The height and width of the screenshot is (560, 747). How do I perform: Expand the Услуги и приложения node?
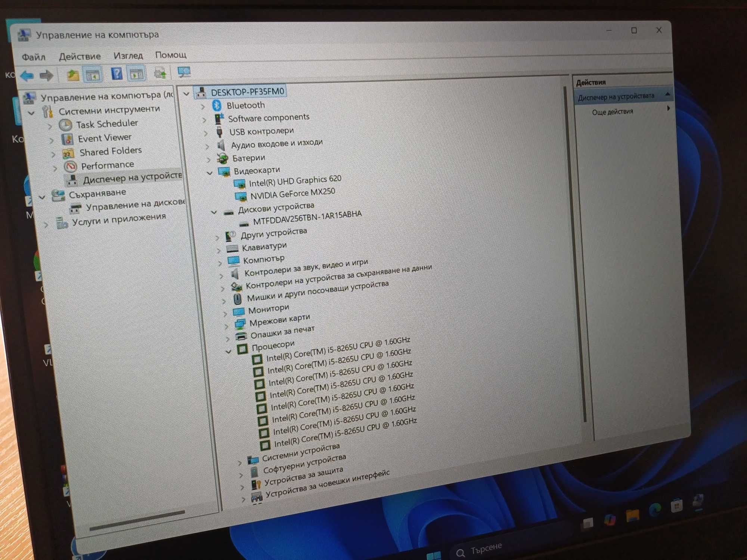pyautogui.click(x=46, y=225)
